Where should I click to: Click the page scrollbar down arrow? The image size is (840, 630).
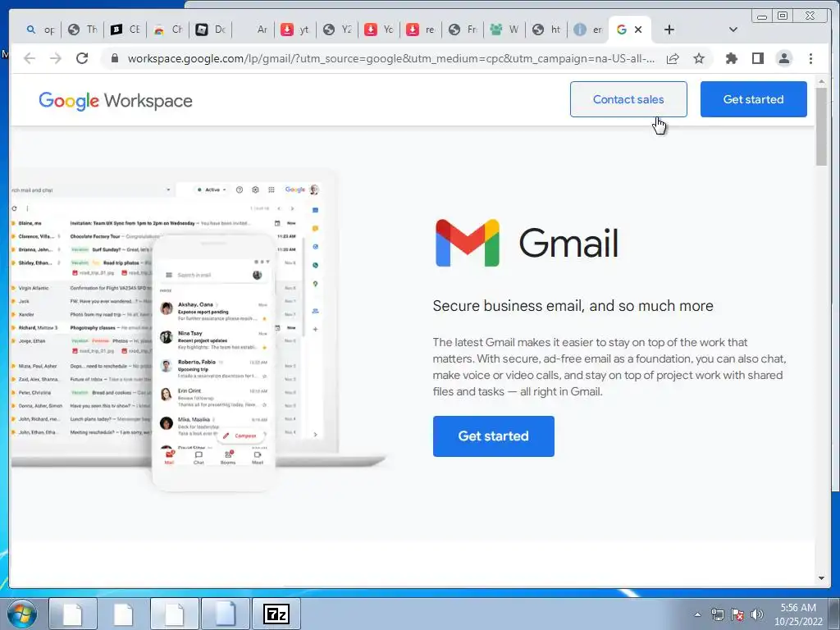(x=821, y=578)
